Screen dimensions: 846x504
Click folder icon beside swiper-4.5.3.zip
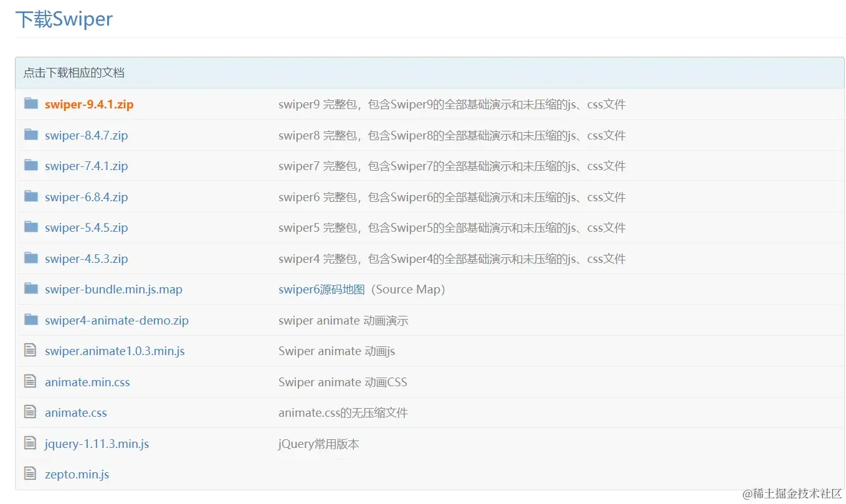[x=31, y=258]
